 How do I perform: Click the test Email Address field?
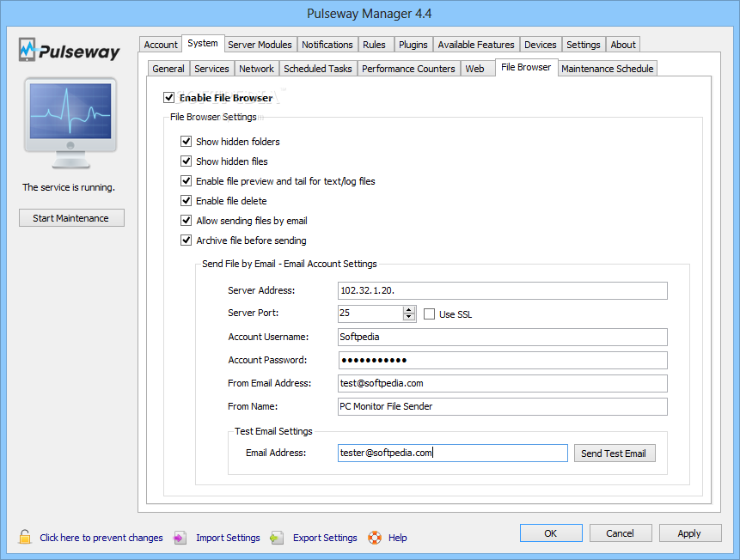point(453,453)
